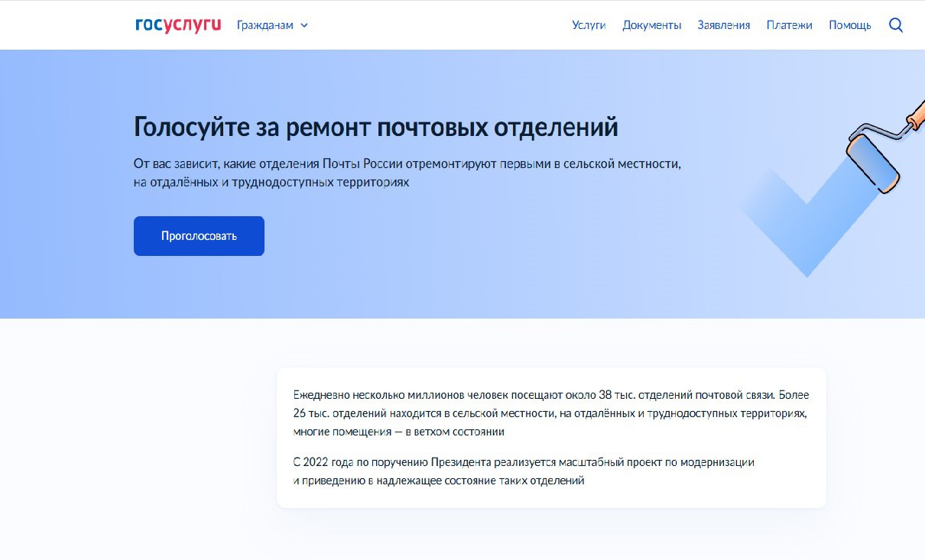
Task: Click the chevron arrow beside Гражданам
Action: click(304, 25)
